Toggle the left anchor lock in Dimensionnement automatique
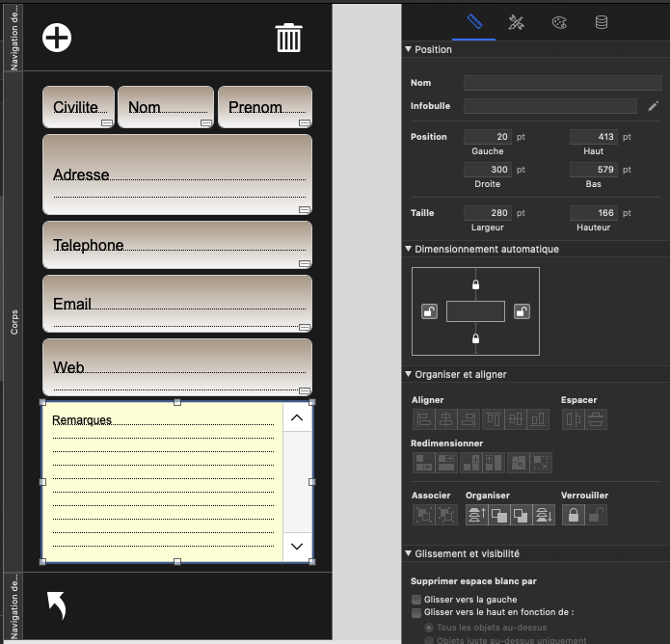The image size is (670, 644). click(430, 311)
